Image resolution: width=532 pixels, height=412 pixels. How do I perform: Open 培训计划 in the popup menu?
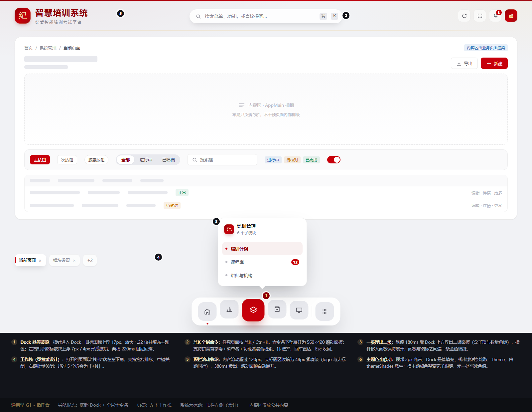click(262, 249)
